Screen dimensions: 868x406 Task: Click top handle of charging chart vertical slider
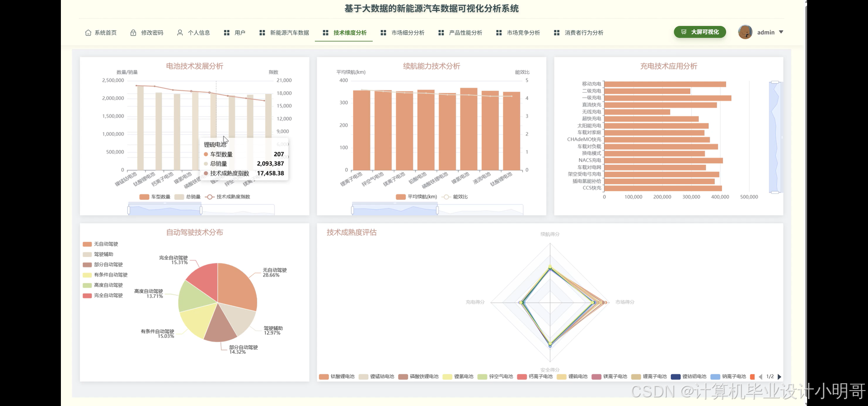[x=775, y=82]
